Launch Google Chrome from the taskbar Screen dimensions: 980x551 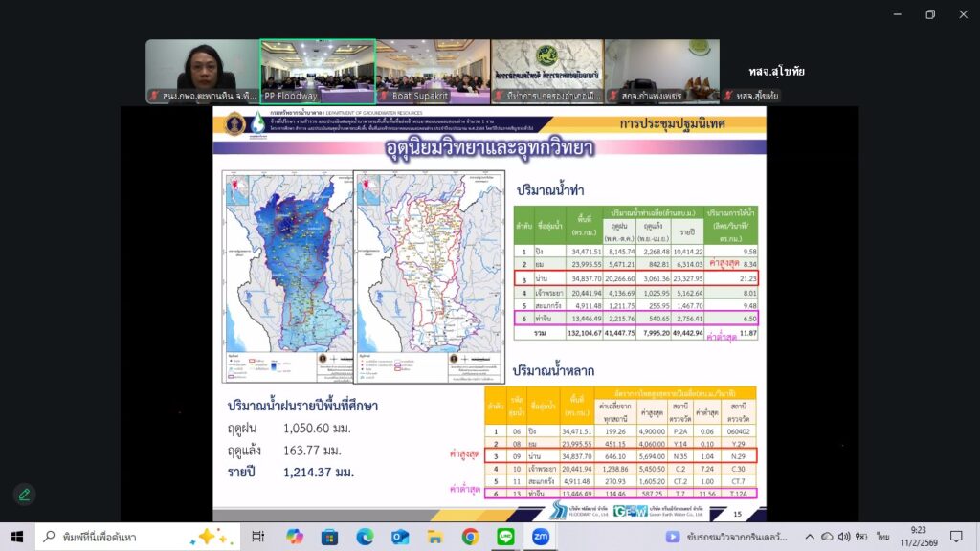(470, 537)
